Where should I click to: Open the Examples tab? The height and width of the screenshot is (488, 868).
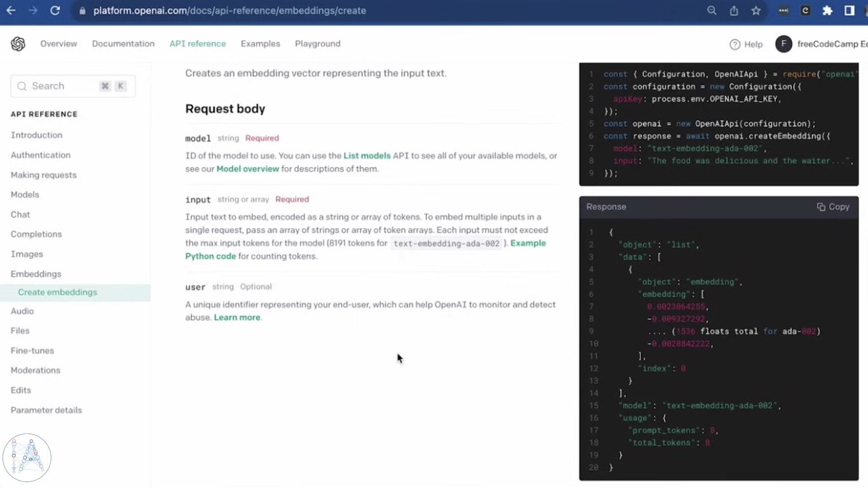pyautogui.click(x=260, y=44)
